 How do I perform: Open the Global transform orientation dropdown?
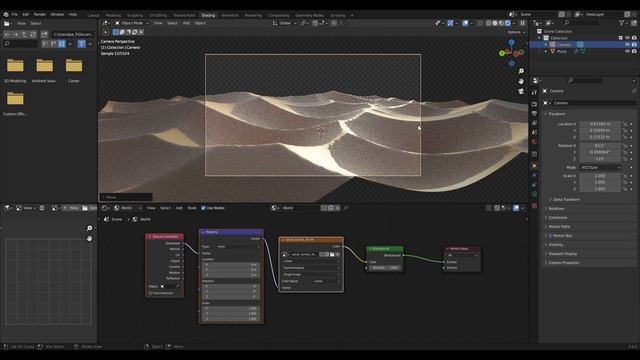click(284, 23)
